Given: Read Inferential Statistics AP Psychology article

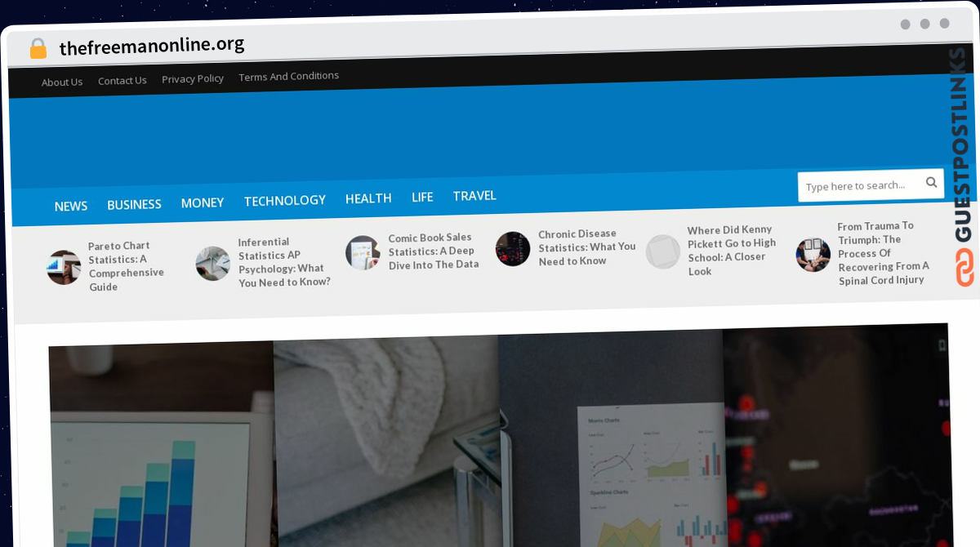Looking at the screenshot, I should tap(284, 262).
